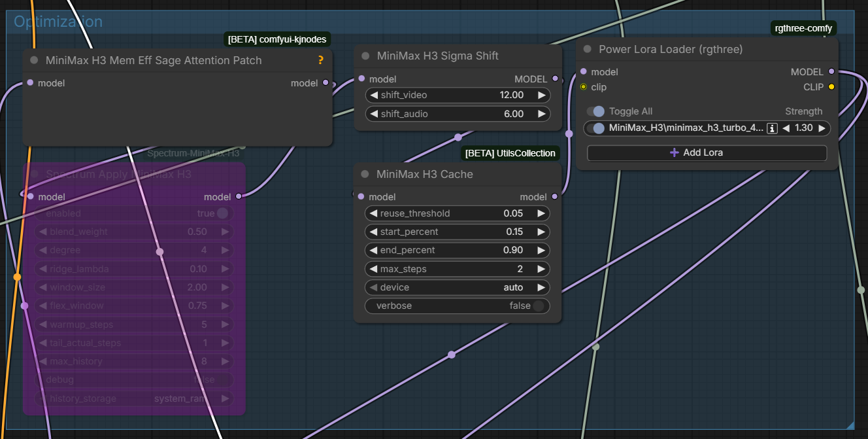
Task: Click Sage Attention Patch model input socket
Action: tap(30, 83)
